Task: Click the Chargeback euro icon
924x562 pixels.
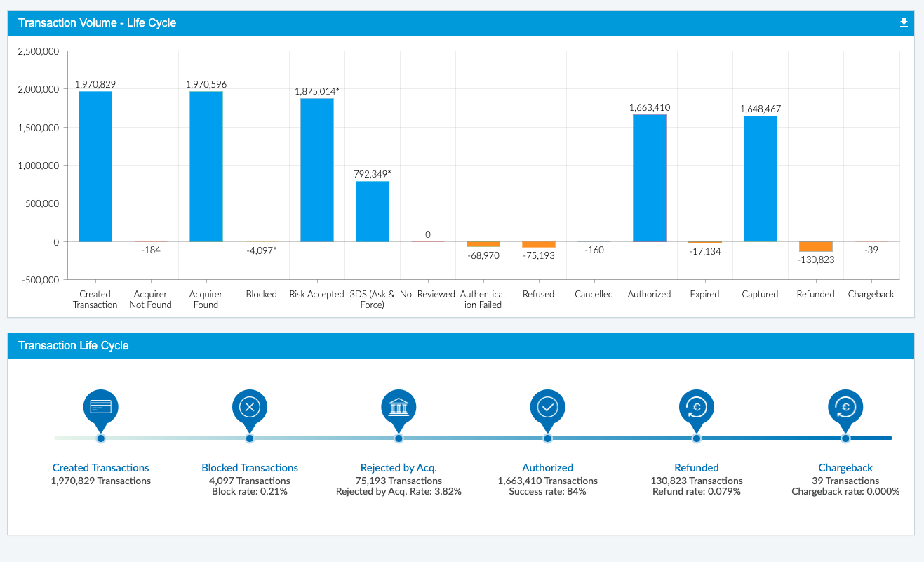Action: 845,406
